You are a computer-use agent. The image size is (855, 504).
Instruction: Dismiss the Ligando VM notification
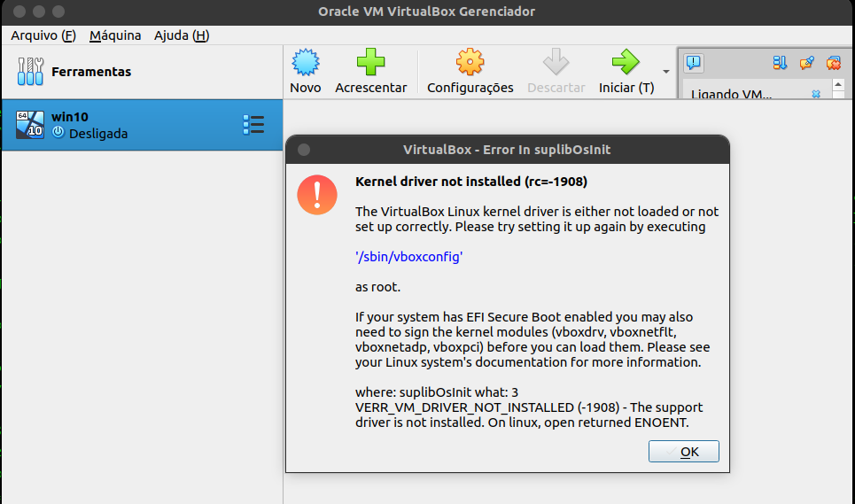tap(816, 94)
